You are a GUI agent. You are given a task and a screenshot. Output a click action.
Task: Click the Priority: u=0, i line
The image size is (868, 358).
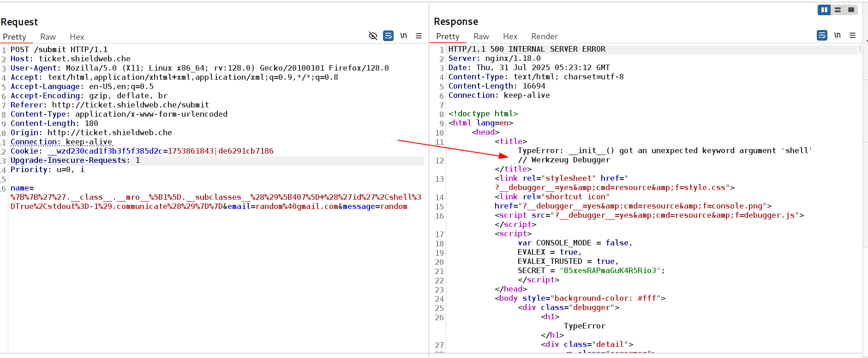(x=48, y=170)
